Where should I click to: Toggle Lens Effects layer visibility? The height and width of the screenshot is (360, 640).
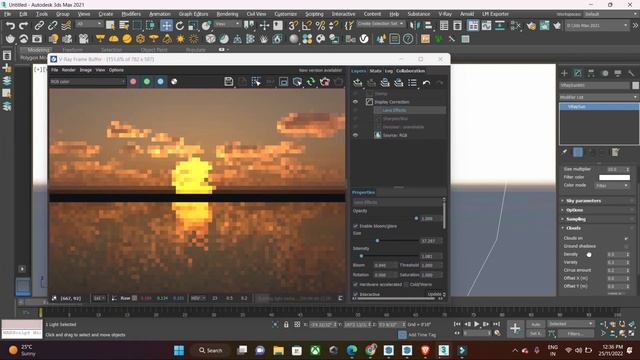click(356, 110)
